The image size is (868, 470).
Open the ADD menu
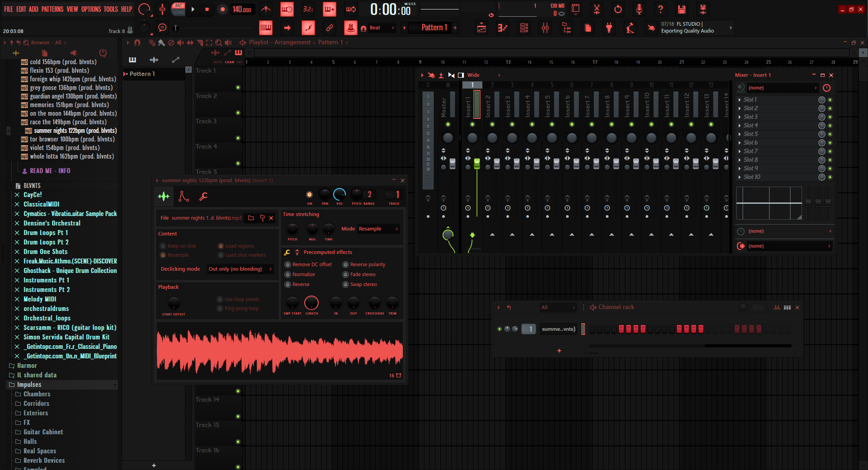click(33, 9)
